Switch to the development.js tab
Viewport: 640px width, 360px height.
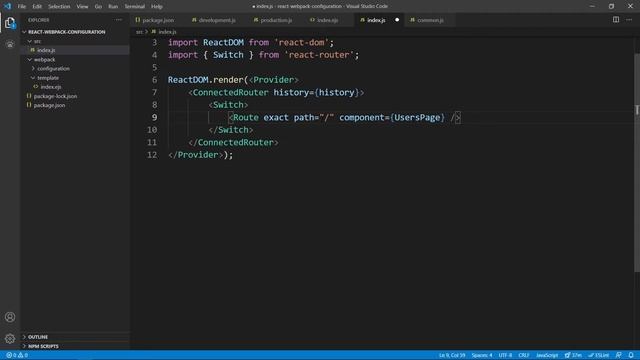[x=217, y=20]
